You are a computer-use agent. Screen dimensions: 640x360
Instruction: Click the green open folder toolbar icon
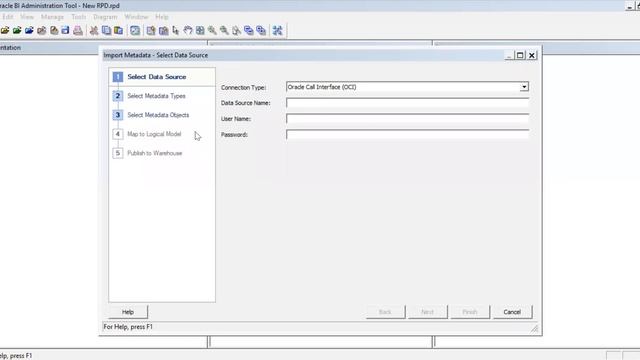click(x=17, y=31)
